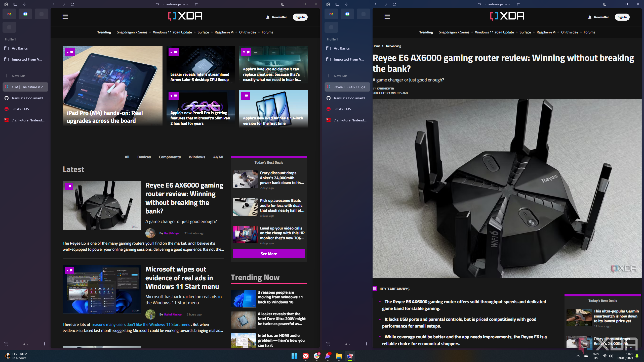Toggle Profile 1 sidebar visibility
The image size is (644, 362).
(x=15, y=4)
